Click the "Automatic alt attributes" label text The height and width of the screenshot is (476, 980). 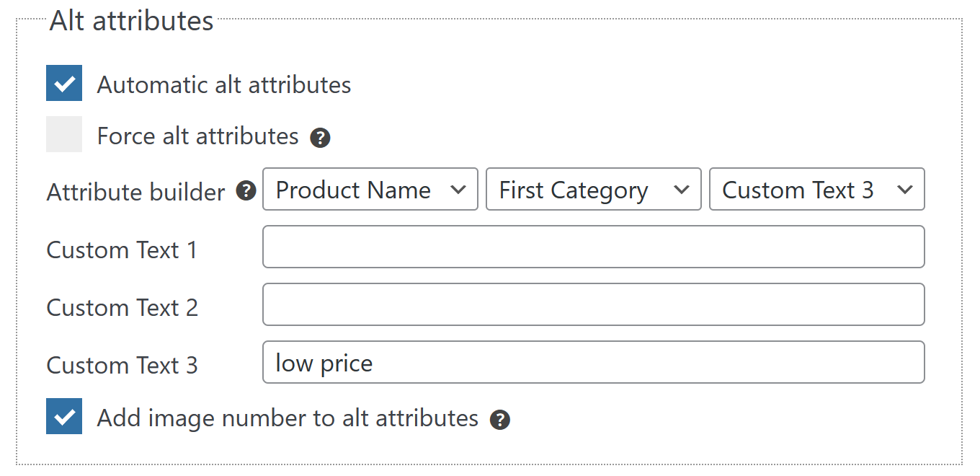[224, 85]
